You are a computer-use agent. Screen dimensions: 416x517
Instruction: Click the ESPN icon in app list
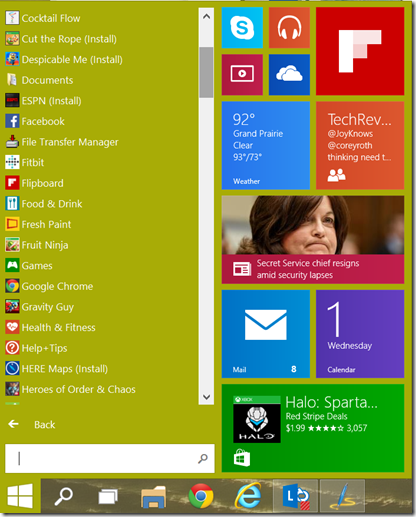tap(12, 101)
